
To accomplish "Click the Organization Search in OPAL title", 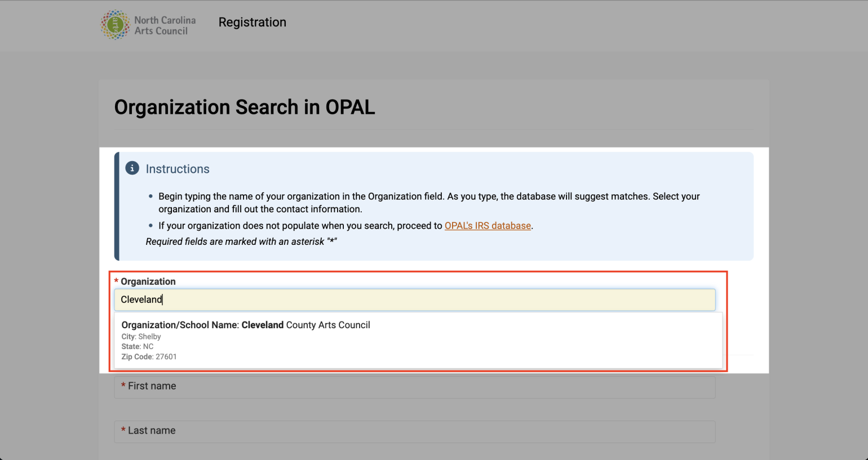I will coord(245,107).
